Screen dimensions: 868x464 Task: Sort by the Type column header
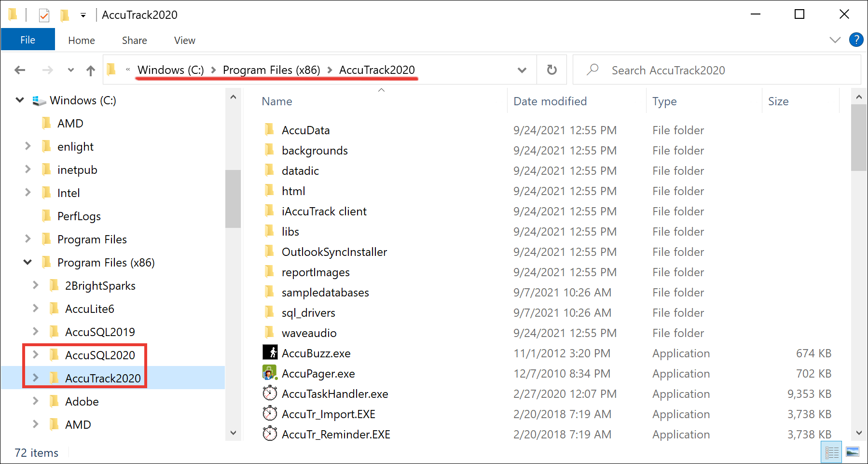point(664,101)
